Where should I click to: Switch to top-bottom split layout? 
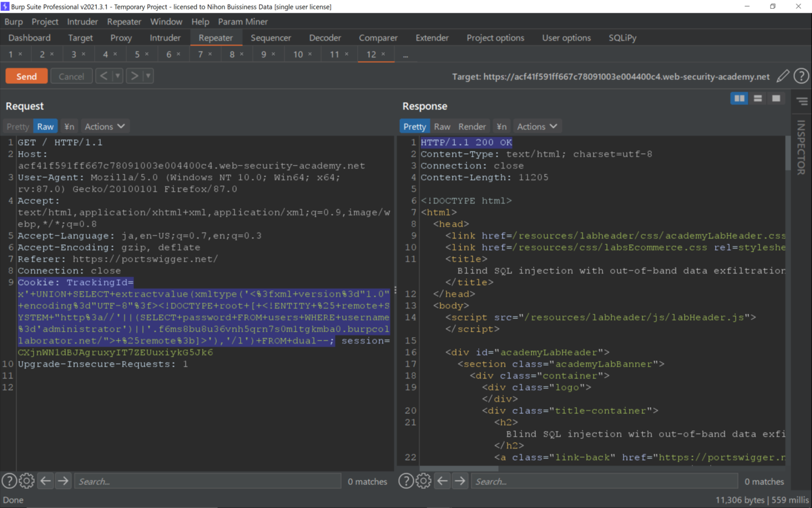point(758,99)
